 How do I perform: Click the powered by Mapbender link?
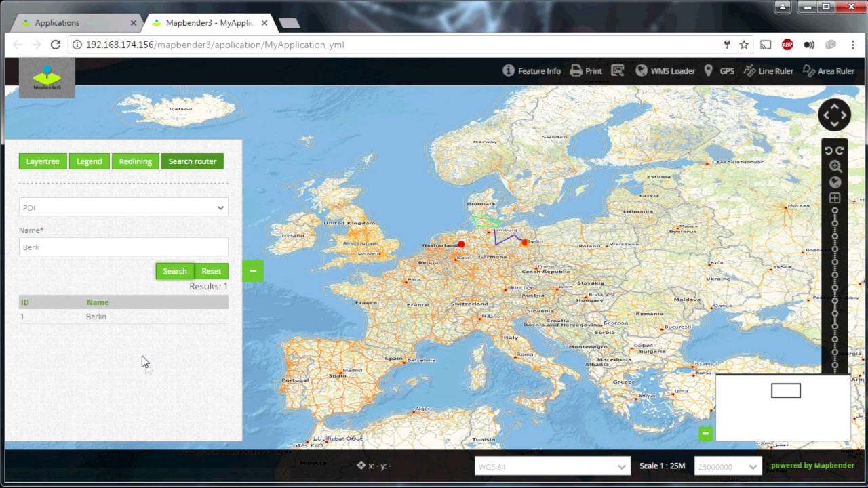click(x=812, y=466)
